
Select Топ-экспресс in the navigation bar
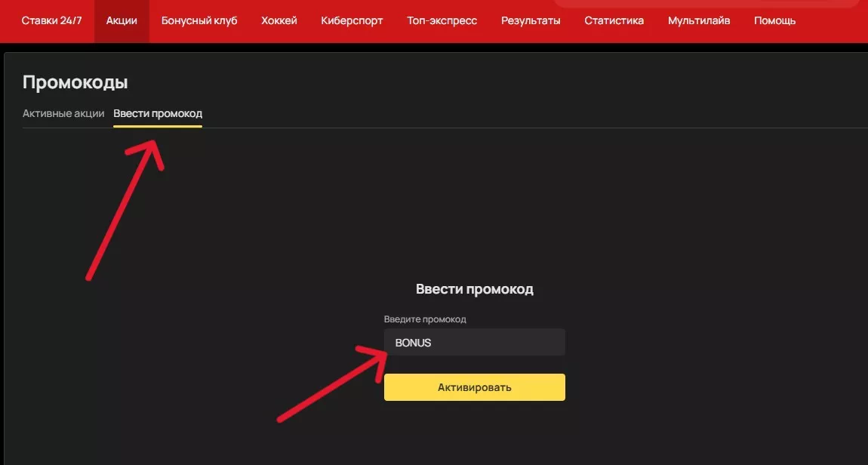[442, 20]
